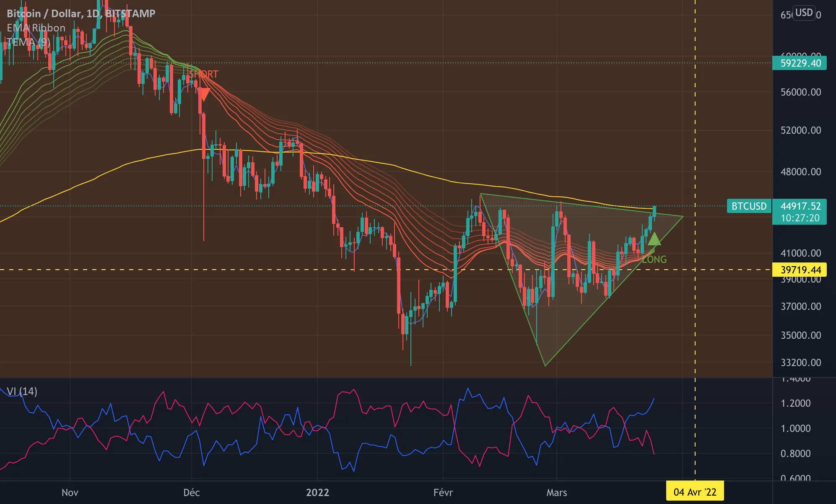
Task: Click the countdown timer 10:27:20
Action: [x=800, y=218]
